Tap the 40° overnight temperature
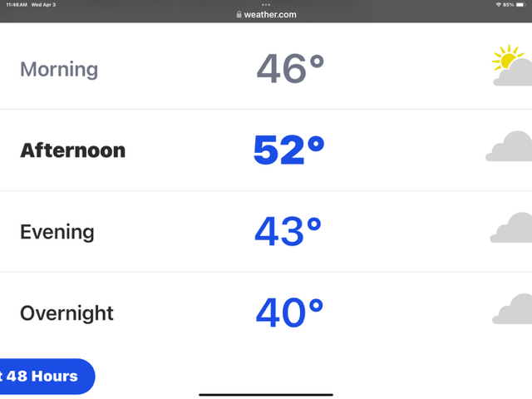This screenshot has height=399, width=532. click(289, 313)
